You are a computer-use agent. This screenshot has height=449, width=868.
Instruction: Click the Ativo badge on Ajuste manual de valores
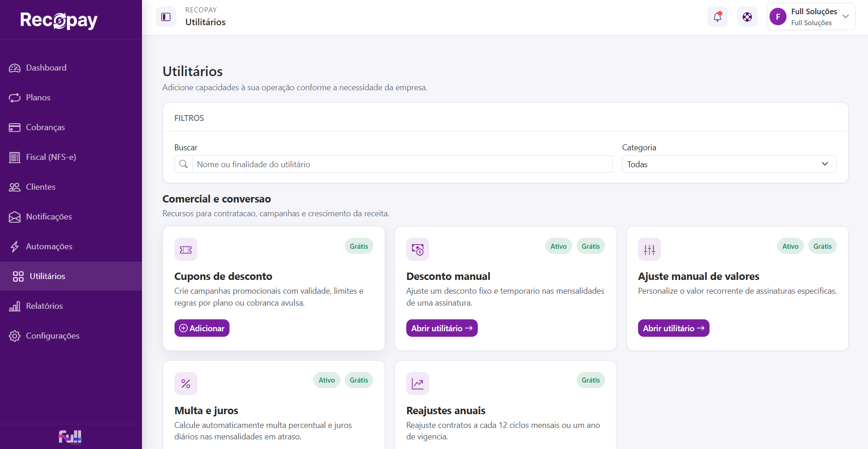[791, 246]
